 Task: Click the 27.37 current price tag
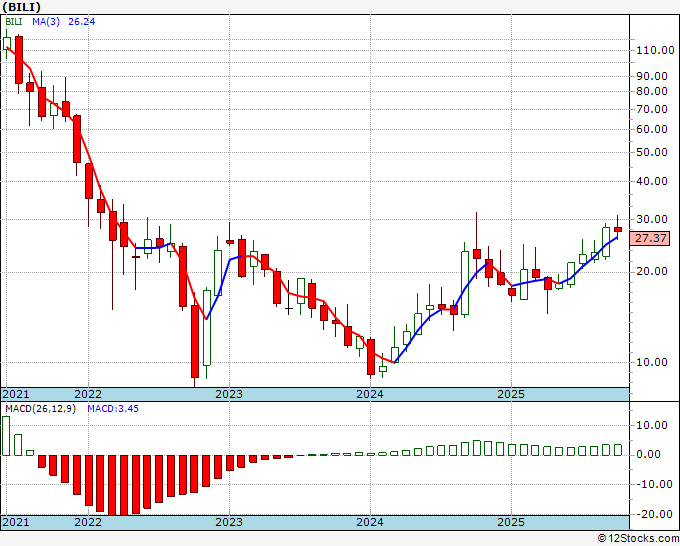(x=650, y=238)
